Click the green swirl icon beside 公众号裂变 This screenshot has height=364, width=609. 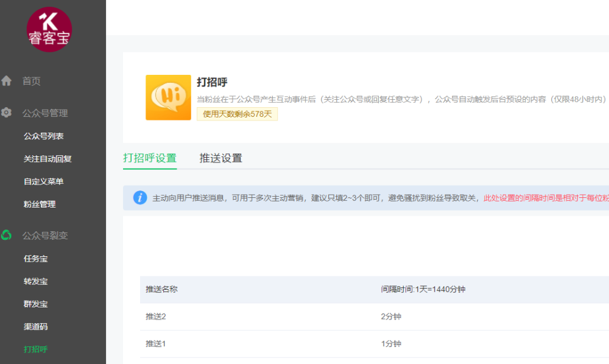point(6,235)
